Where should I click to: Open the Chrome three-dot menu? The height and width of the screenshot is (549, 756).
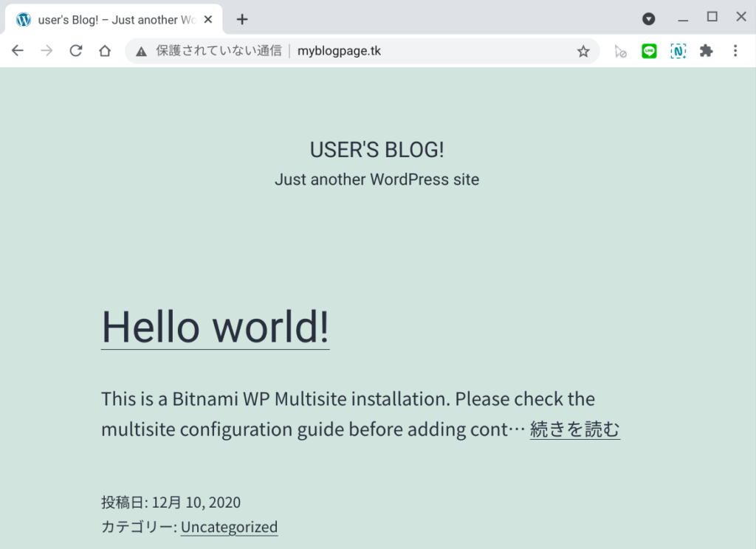735,51
